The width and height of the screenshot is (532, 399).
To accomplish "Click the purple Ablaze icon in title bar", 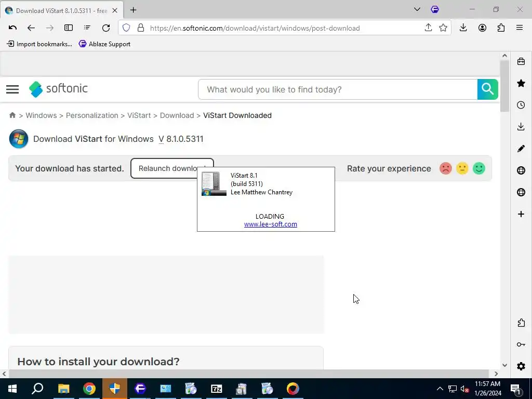I will [x=435, y=9].
